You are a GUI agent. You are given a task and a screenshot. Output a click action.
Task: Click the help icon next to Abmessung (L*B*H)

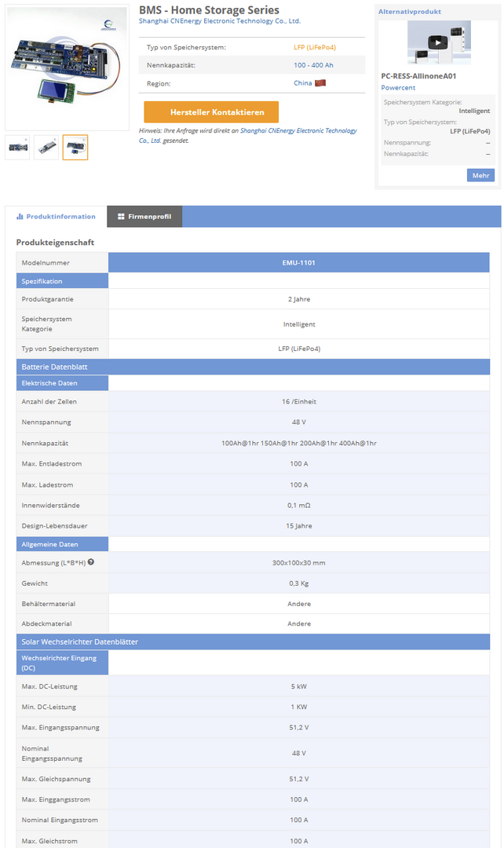tap(91, 562)
